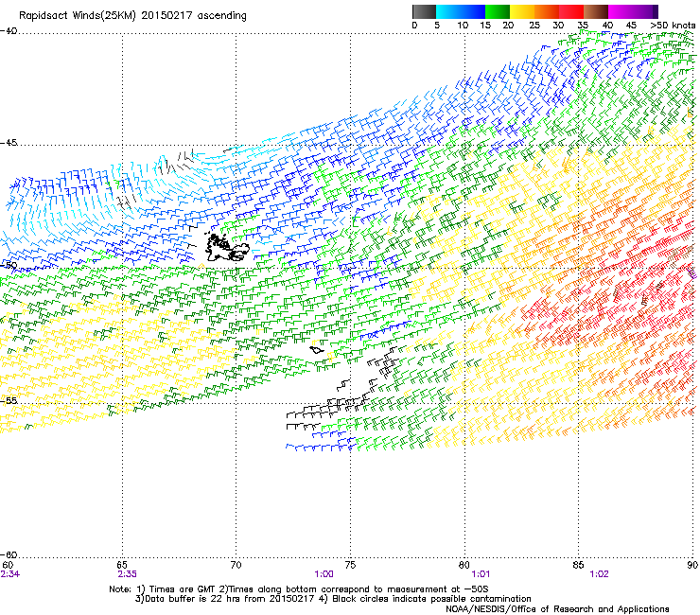Click legend tick label 10
The height and width of the screenshot is (615, 700).
click(x=463, y=26)
